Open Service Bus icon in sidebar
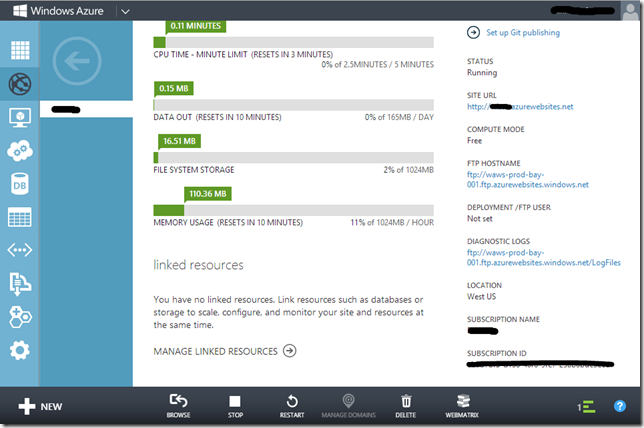The height and width of the screenshot is (428, 644). click(20, 284)
